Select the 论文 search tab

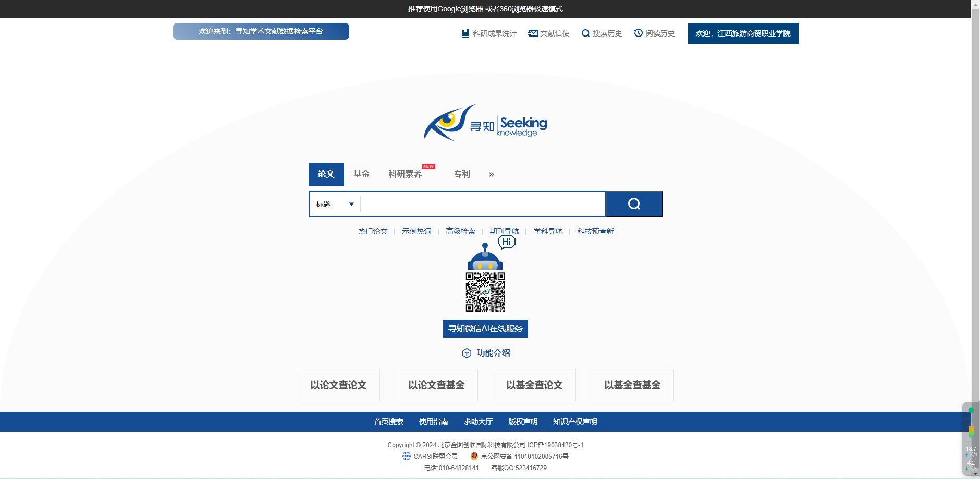tap(326, 174)
